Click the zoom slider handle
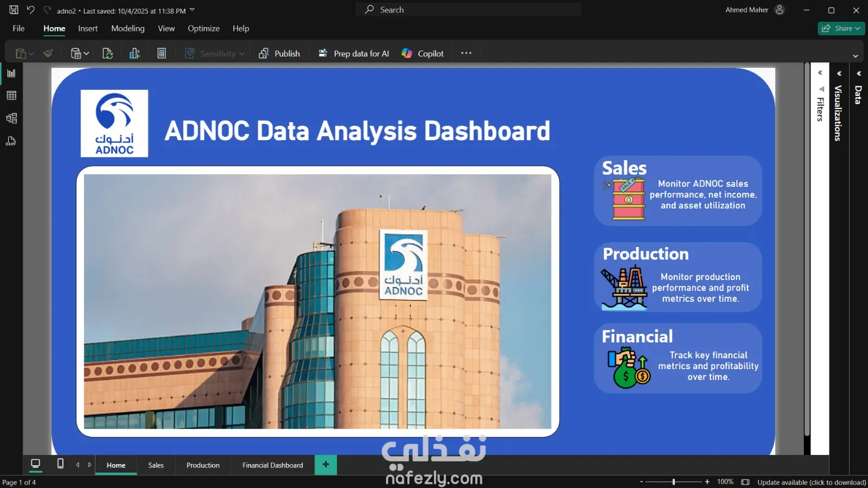 point(674,481)
